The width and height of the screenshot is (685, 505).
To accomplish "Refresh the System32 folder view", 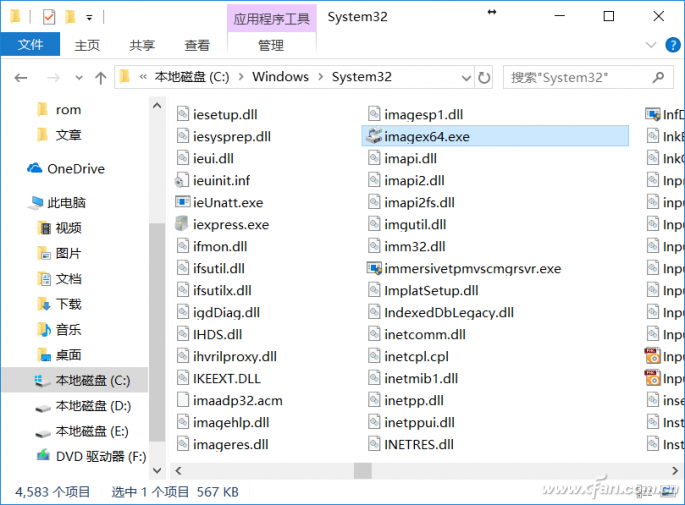I will pyautogui.click(x=484, y=78).
